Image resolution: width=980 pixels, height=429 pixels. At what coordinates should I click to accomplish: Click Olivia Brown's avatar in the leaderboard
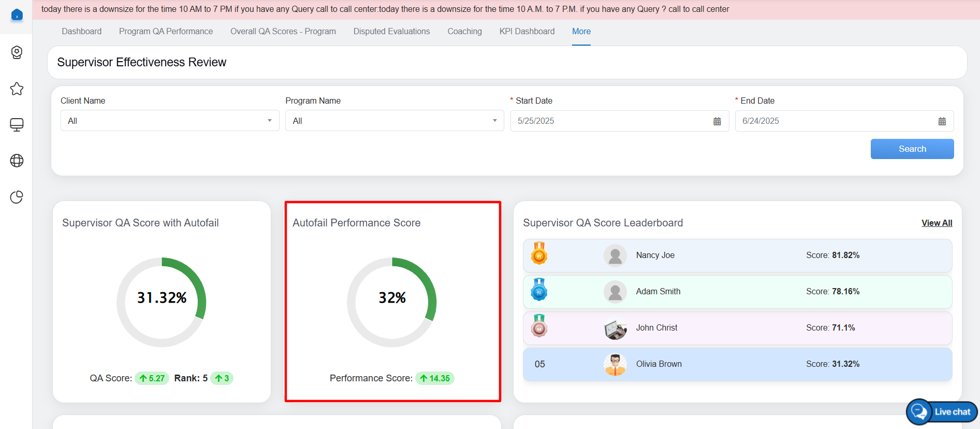[615, 364]
